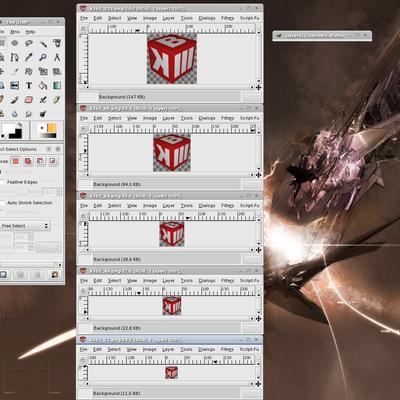Open Dialogs menu in 22.8 KB window
400x400 pixels.
pos(207,281)
